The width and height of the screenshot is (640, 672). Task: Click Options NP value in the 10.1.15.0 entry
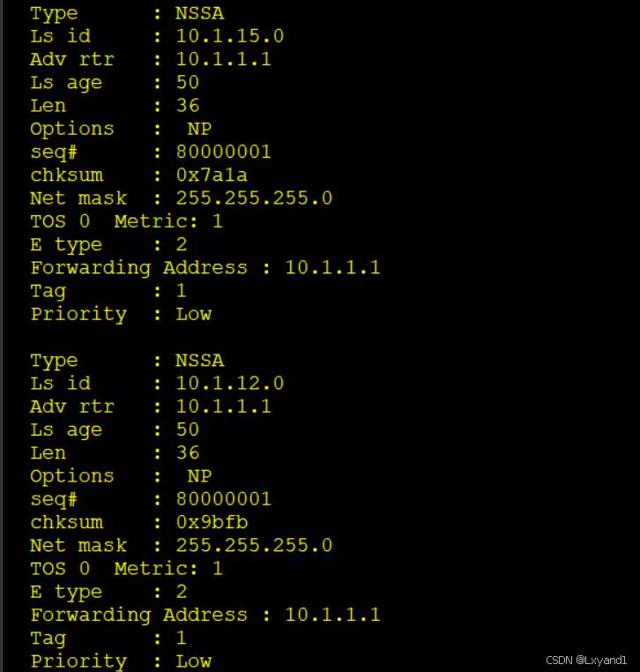click(199, 129)
